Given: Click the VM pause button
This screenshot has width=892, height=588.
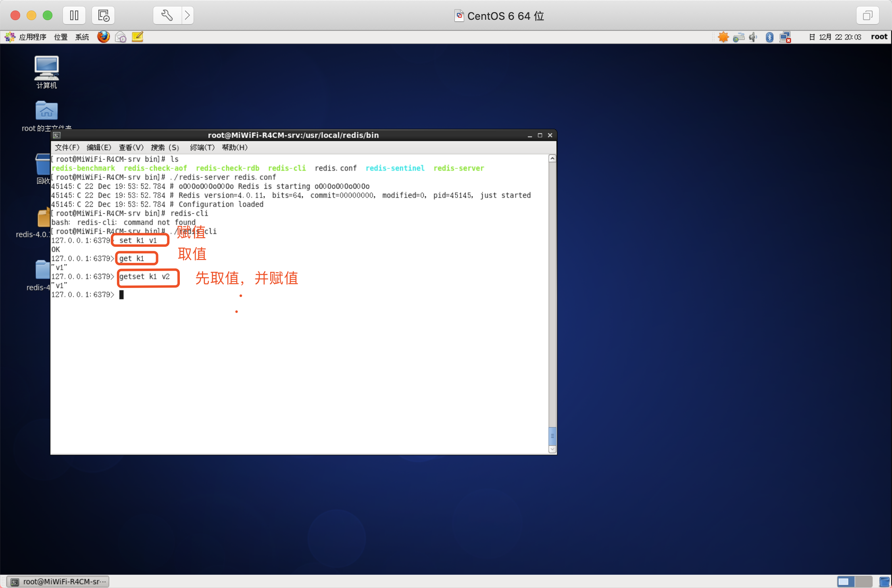Looking at the screenshot, I should pyautogui.click(x=74, y=16).
